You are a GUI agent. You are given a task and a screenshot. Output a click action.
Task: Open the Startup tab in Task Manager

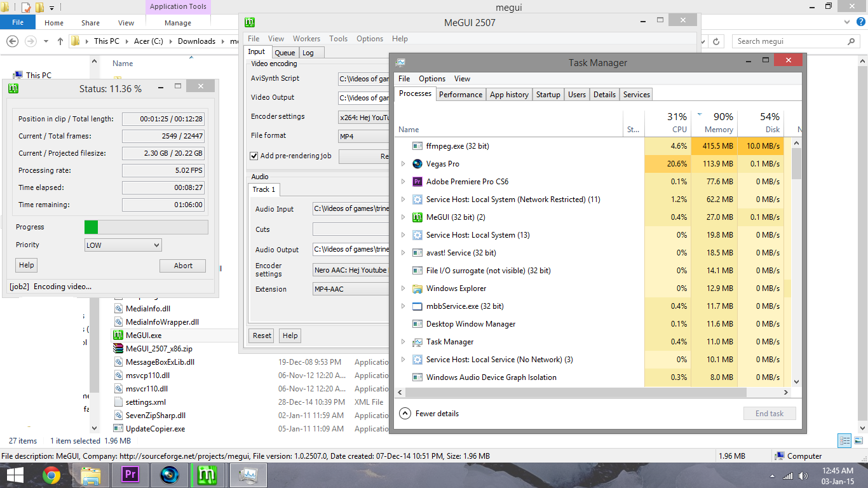548,95
